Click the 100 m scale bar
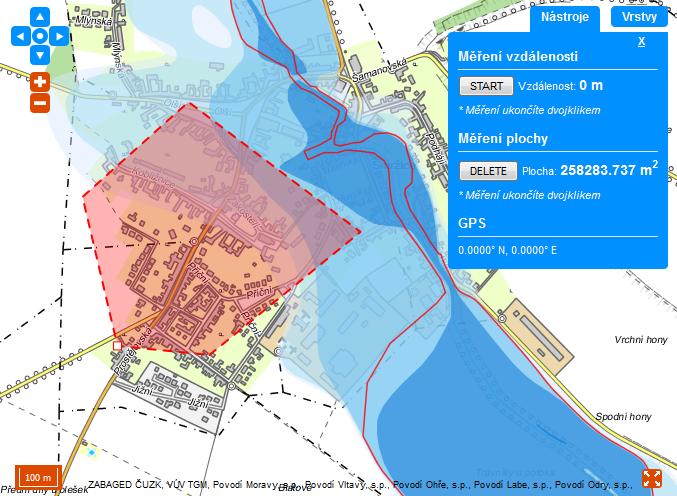Screen dimensions: 677x496 click(x=39, y=477)
